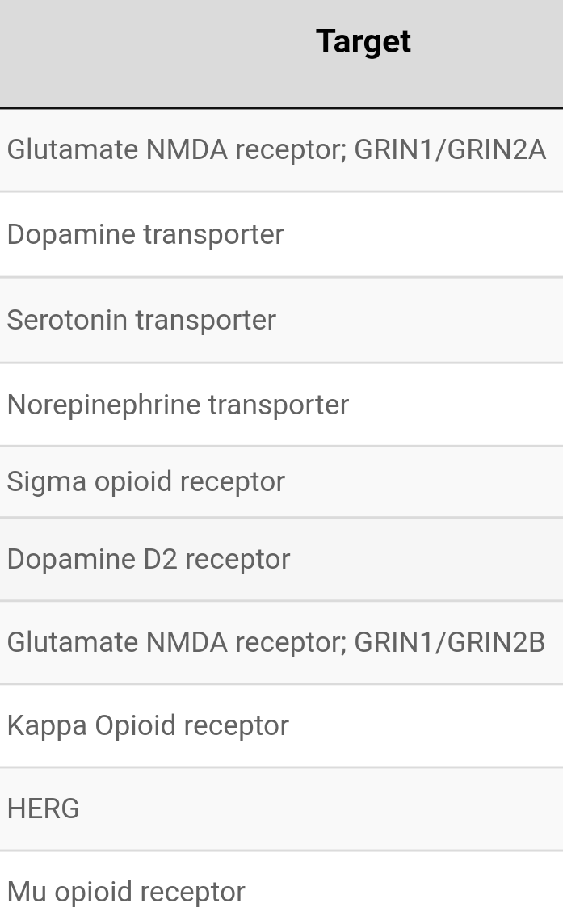
Task: Click the word Sigma
Action: [47, 482]
